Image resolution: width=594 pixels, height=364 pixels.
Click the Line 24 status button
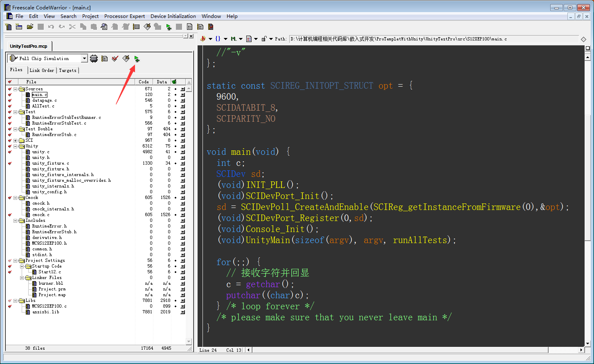tap(208, 350)
